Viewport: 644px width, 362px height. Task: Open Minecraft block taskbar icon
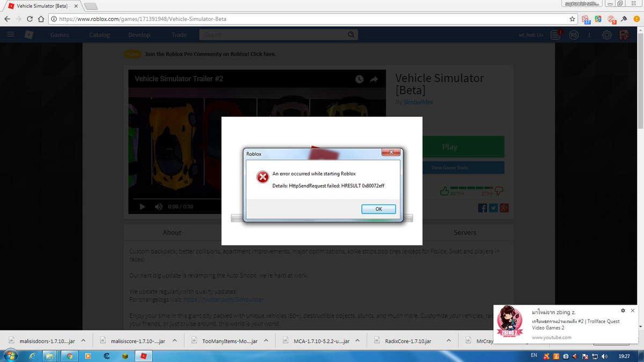pos(125,356)
